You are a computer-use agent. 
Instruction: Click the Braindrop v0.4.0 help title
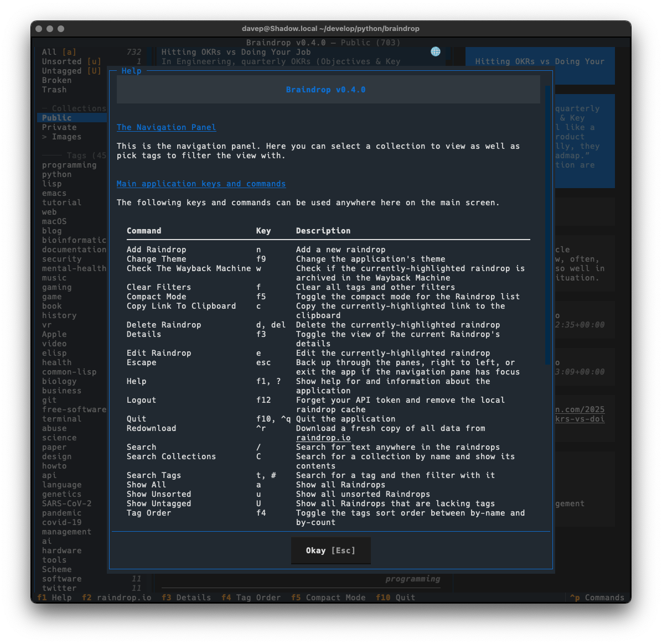325,90
